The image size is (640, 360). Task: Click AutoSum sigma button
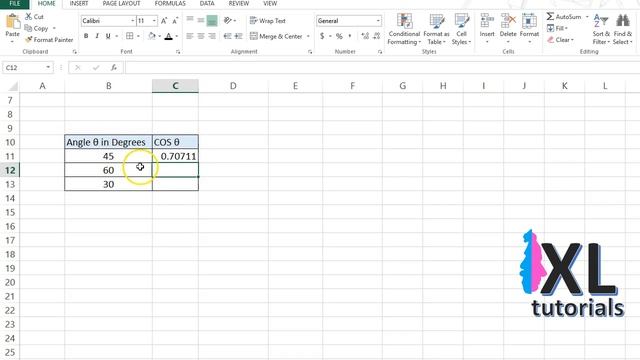pos(551,17)
